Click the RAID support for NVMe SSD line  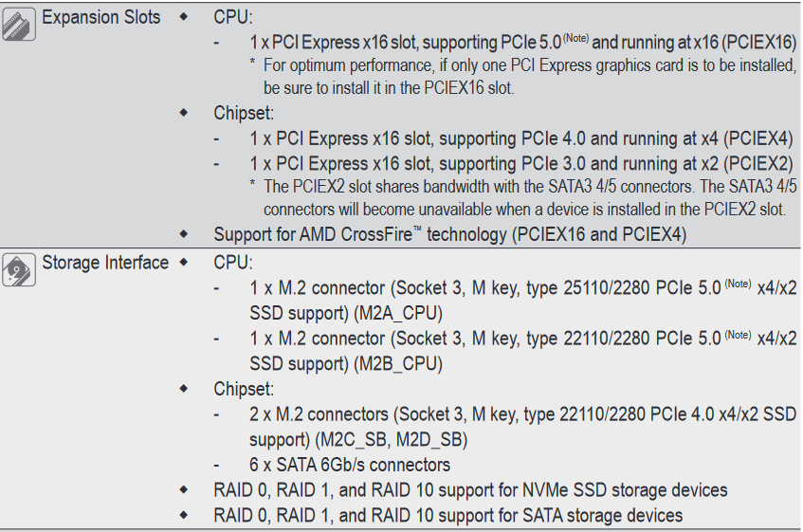point(470,490)
